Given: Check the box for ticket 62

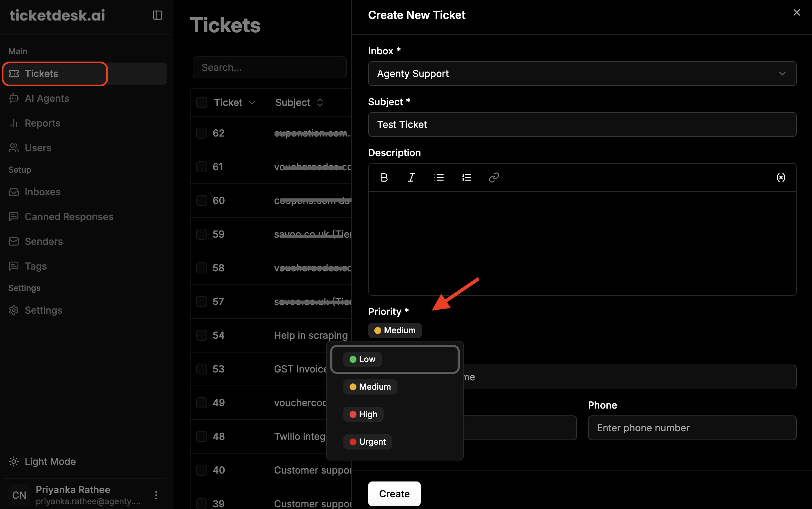Looking at the screenshot, I should pos(202,133).
